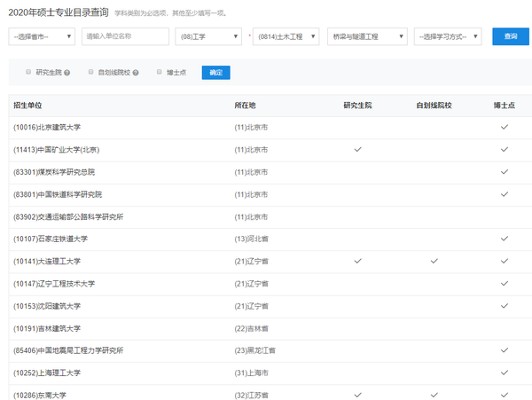Click the (32)江苏省 location cell
The height and width of the screenshot is (400, 532).
pyautogui.click(x=252, y=396)
